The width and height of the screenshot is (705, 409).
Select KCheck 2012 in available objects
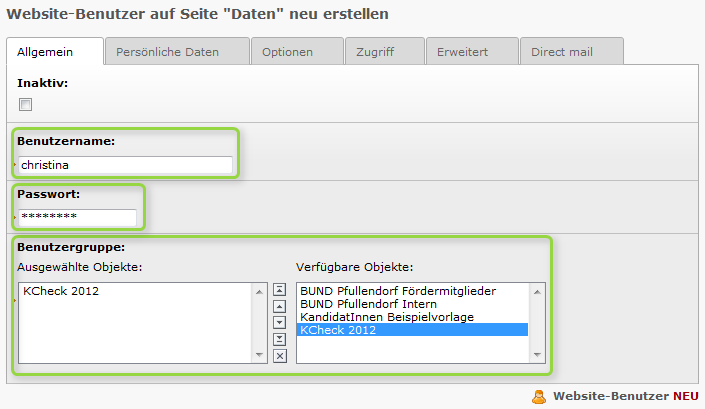click(x=412, y=329)
